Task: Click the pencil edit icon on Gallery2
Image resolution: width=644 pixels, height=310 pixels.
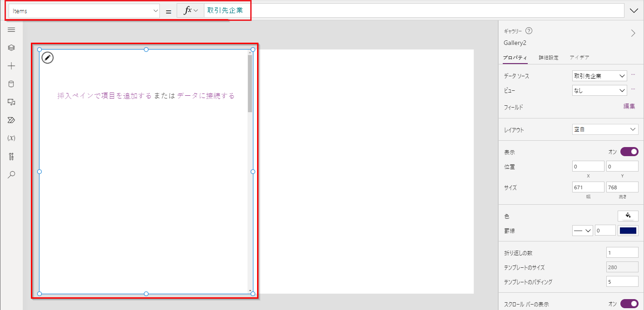Action: pos(47,58)
